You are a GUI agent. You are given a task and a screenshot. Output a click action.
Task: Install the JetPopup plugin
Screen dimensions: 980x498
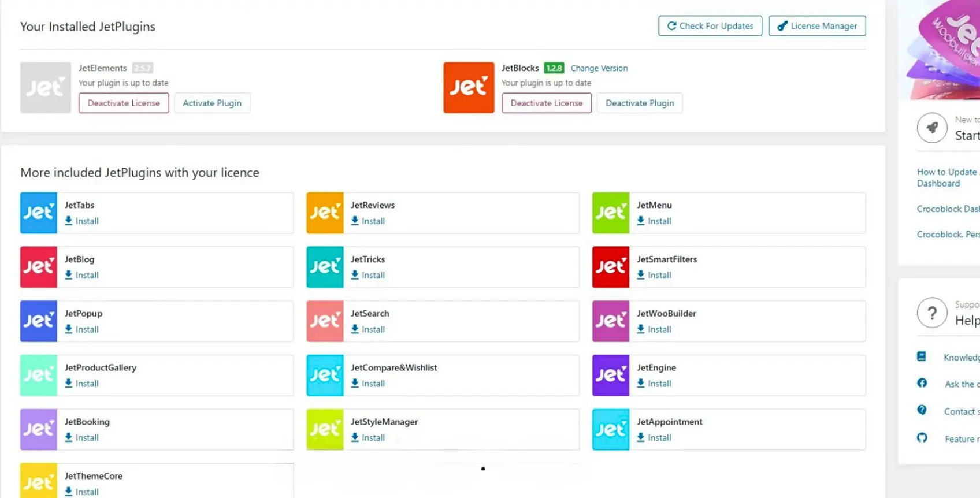pyautogui.click(x=82, y=329)
